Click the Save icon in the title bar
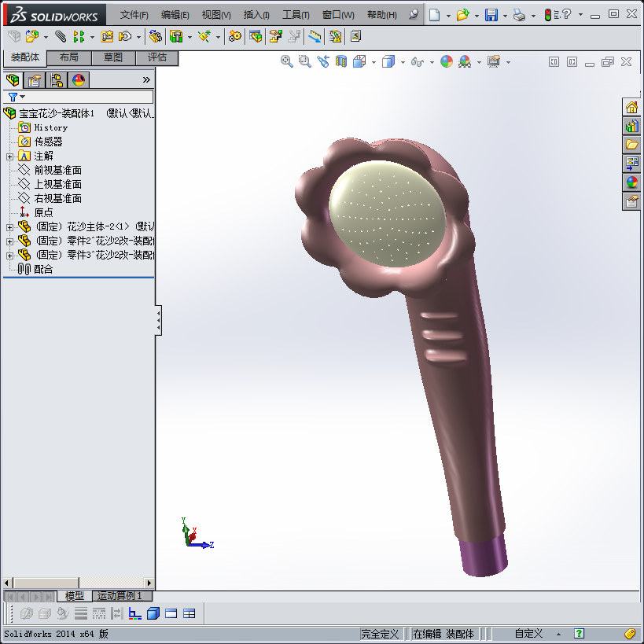Viewport: 644px width, 644px height. point(491,15)
